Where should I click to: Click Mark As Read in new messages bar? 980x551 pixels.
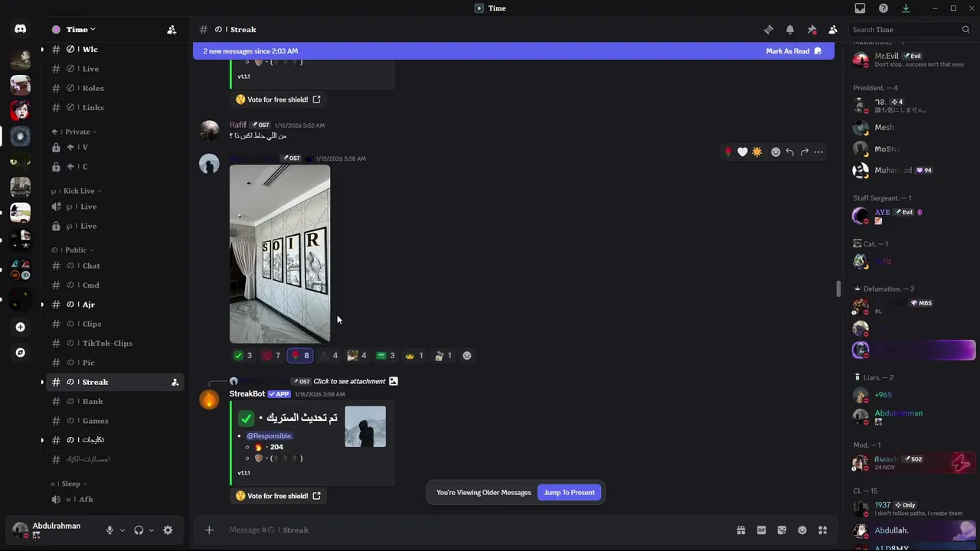(x=793, y=51)
